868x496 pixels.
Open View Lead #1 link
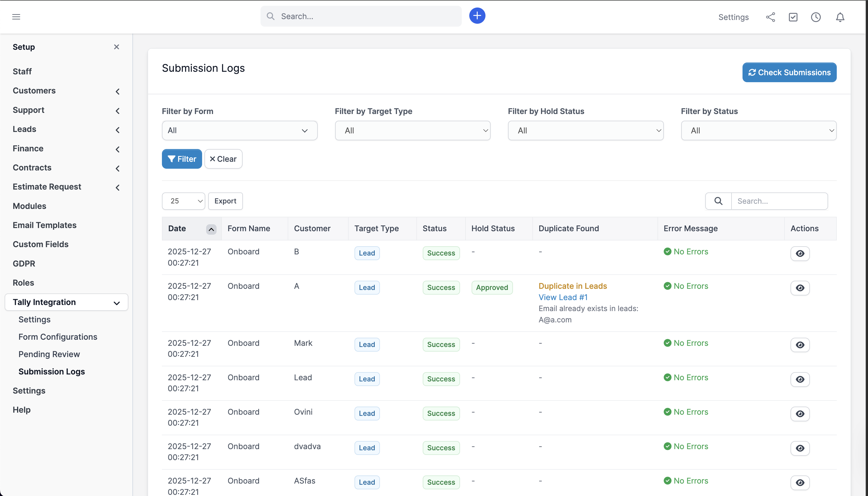click(x=563, y=297)
